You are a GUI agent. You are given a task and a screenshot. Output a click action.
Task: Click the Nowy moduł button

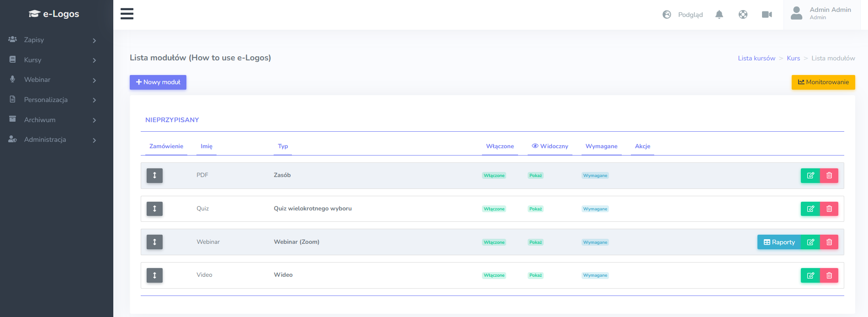click(158, 82)
